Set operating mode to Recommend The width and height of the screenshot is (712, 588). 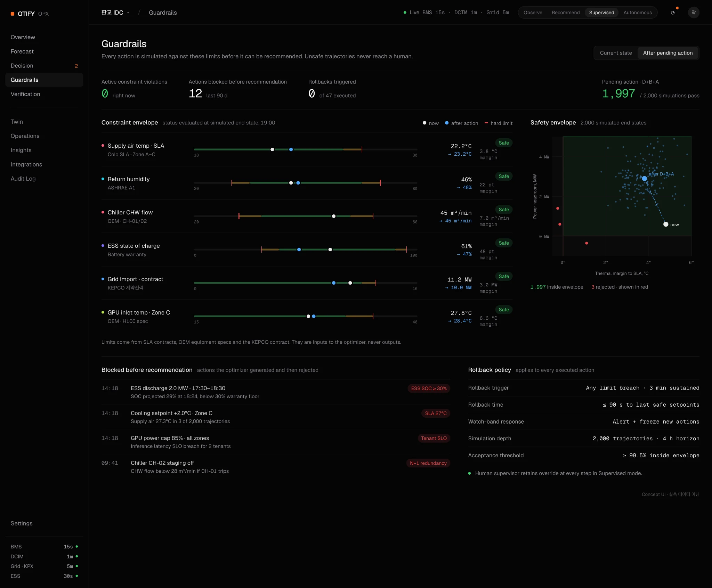pyautogui.click(x=565, y=13)
